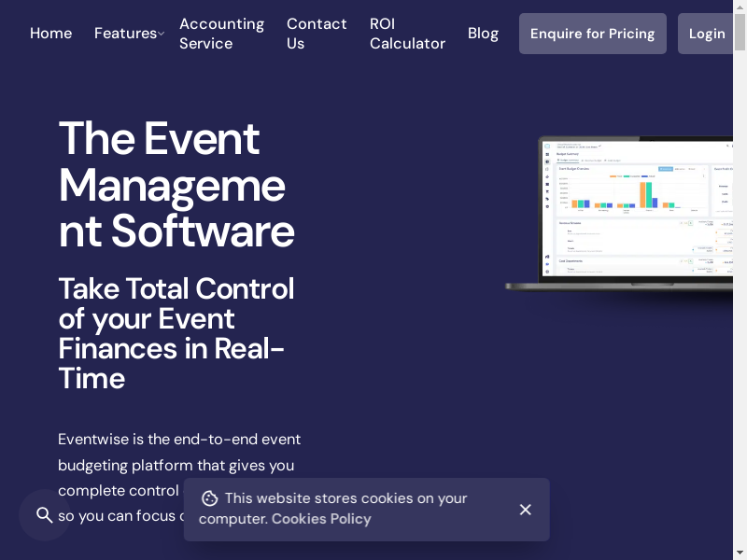Expand the Features chevron arrow

click(161, 34)
